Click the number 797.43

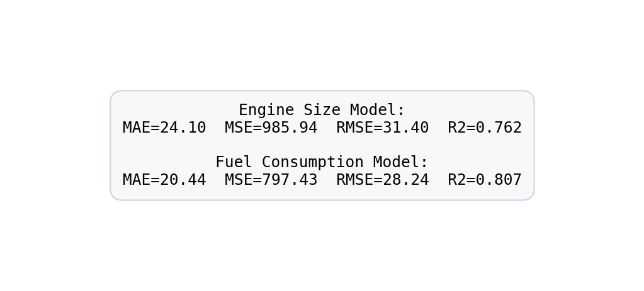pyautogui.click(x=290, y=180)
